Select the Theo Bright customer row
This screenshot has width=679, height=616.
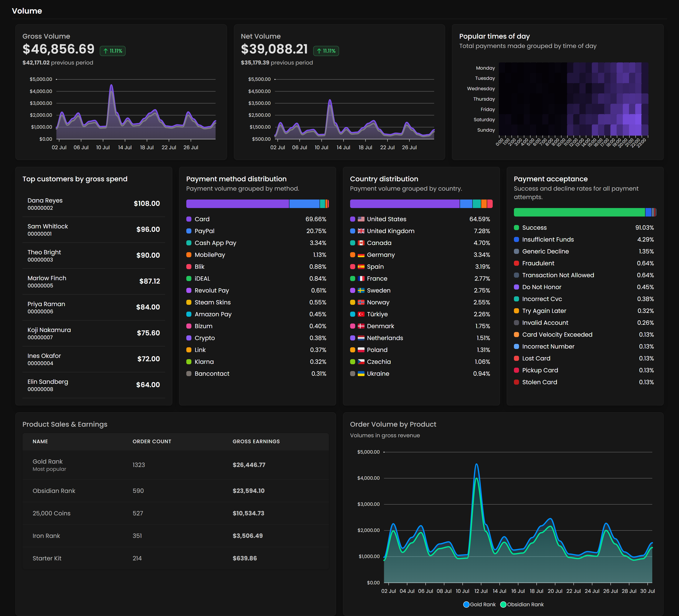click(94, 256)
